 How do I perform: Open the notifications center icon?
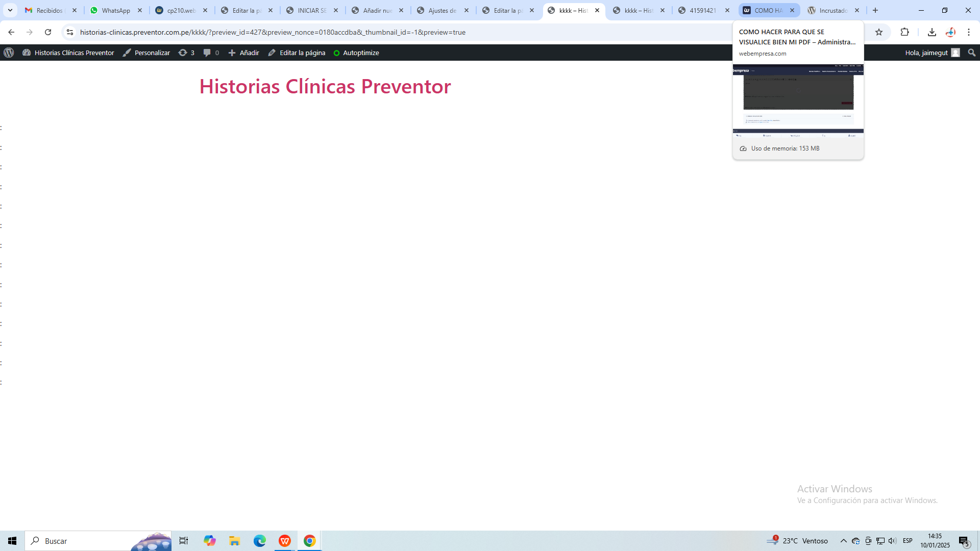click(964, 541)
